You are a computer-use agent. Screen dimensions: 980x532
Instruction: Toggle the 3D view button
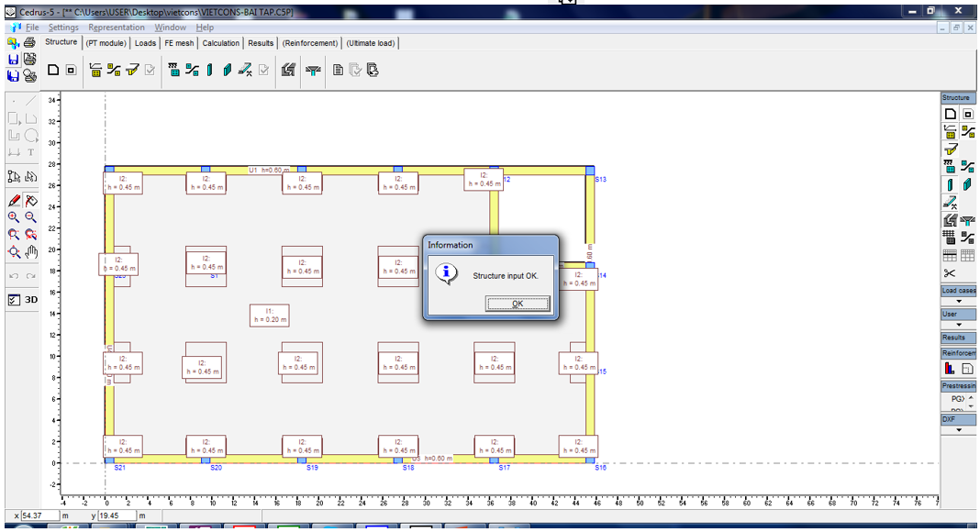coord(31,300)
